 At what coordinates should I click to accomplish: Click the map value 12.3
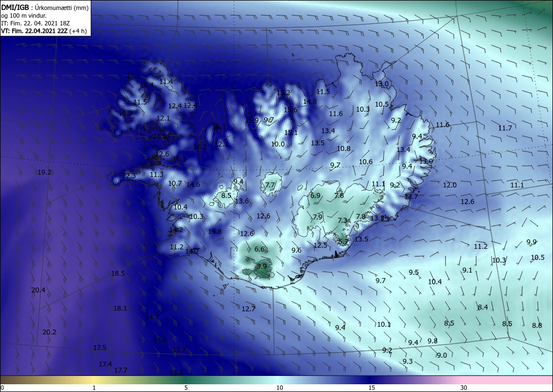coord(129,175)
